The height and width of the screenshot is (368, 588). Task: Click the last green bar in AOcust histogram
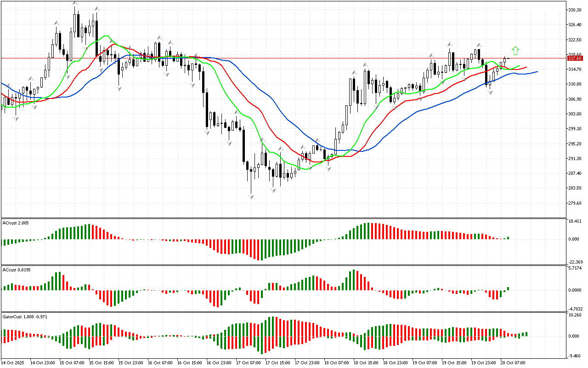click(508, 238)
